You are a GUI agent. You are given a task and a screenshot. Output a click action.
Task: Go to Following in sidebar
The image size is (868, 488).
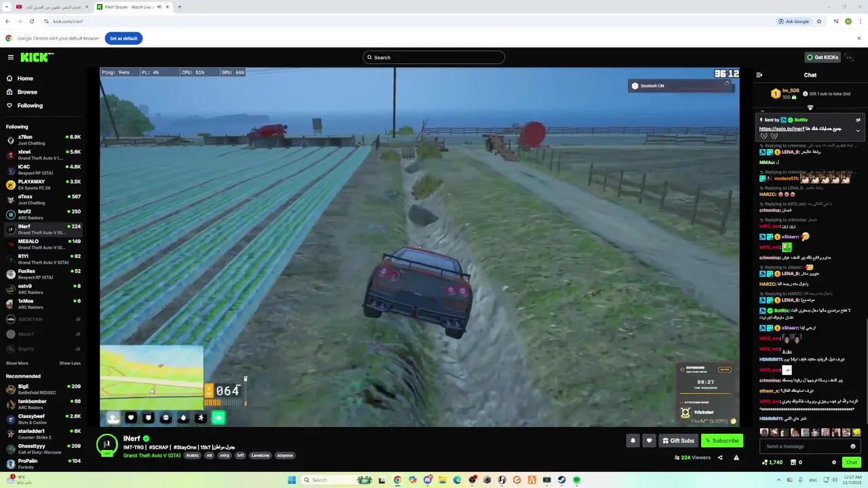pyautogui.click(x=24, y=106)
